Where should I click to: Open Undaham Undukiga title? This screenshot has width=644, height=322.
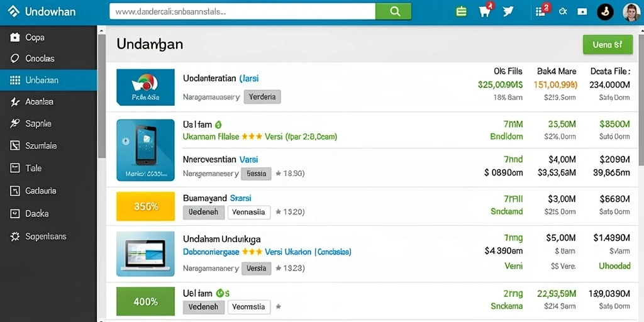point(221,238)
